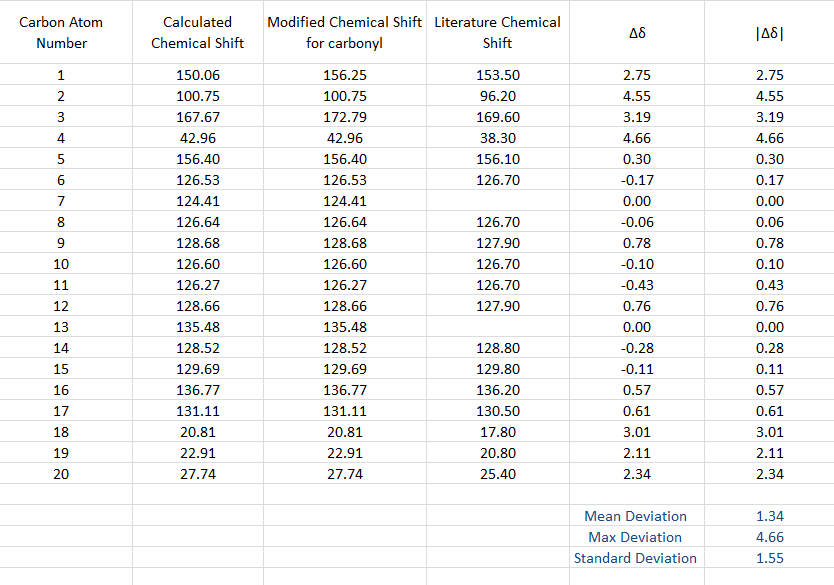Click the mean deviation result 1.34
This screenshot has width=834, height=585.
point(770,516)
